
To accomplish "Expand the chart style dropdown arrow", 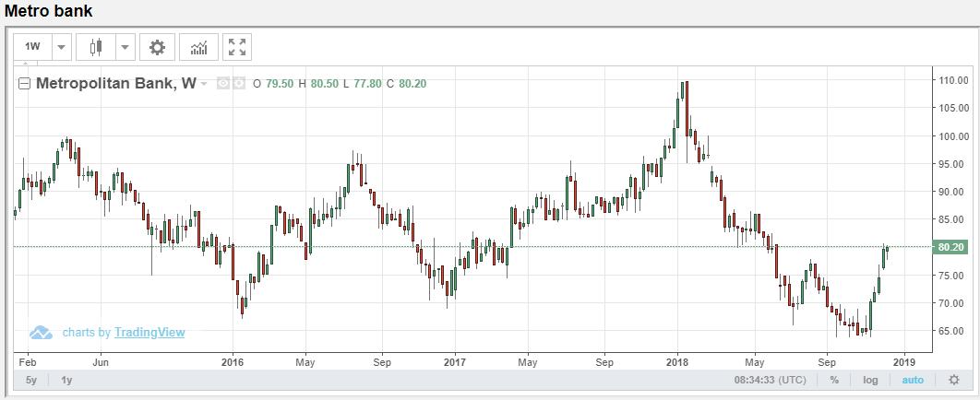I will 125,47.
